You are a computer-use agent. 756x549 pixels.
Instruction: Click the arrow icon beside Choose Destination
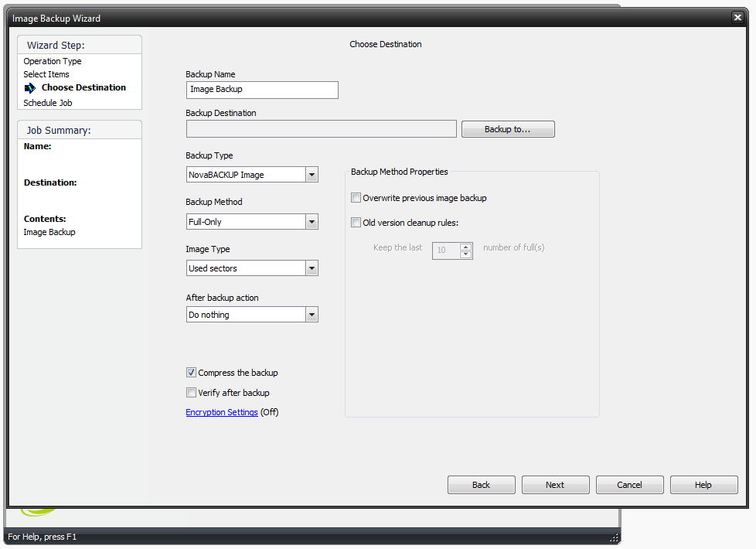coord(29,87)
